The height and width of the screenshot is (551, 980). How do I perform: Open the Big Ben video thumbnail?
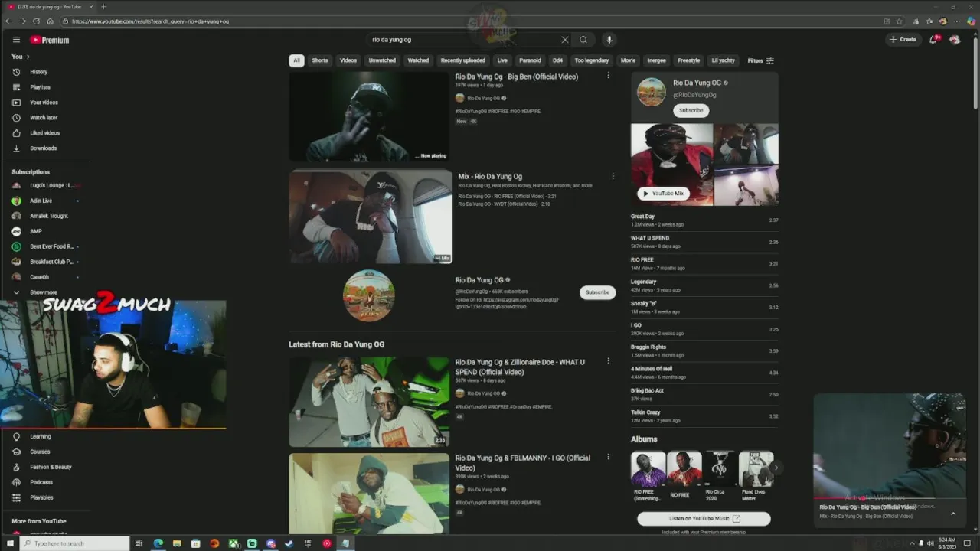(x=370, y=117)
